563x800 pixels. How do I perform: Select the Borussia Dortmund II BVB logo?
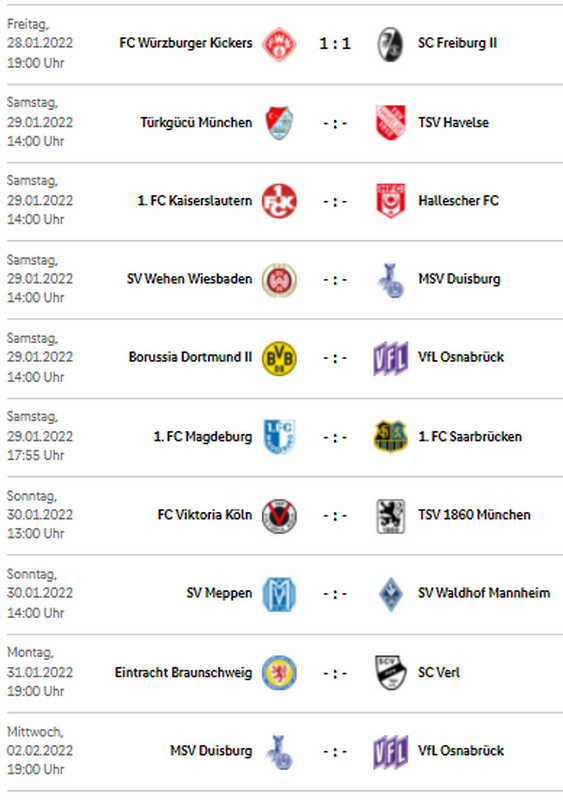coord(279,358)
